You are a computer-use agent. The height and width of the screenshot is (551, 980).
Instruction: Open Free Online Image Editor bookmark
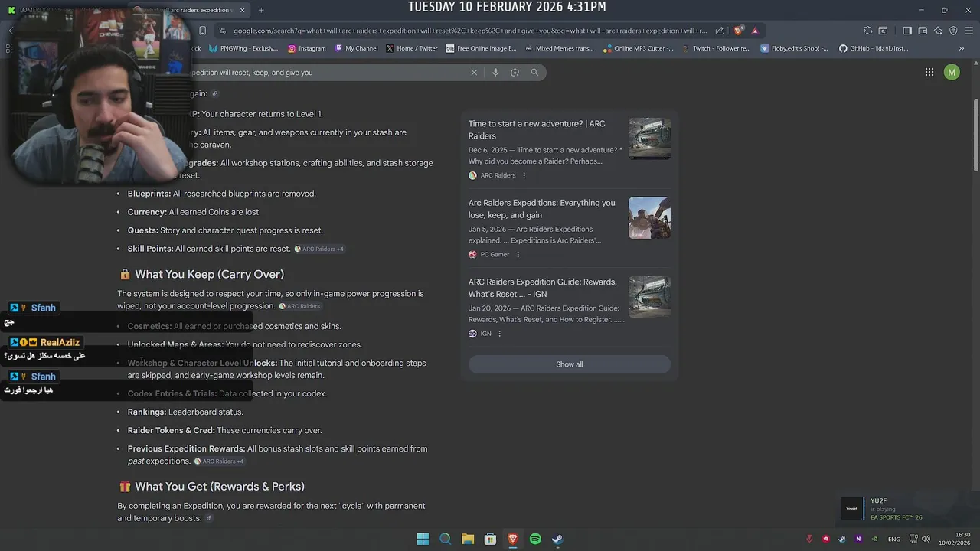481,48
